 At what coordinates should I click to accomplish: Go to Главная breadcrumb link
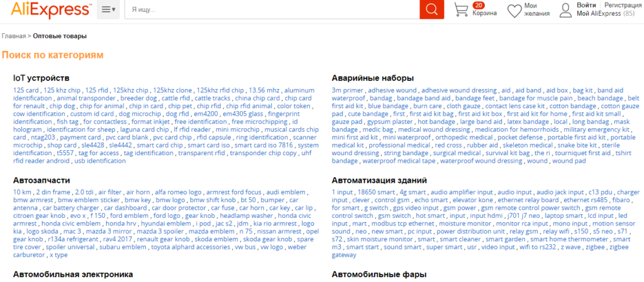click(x=14, y=36)
